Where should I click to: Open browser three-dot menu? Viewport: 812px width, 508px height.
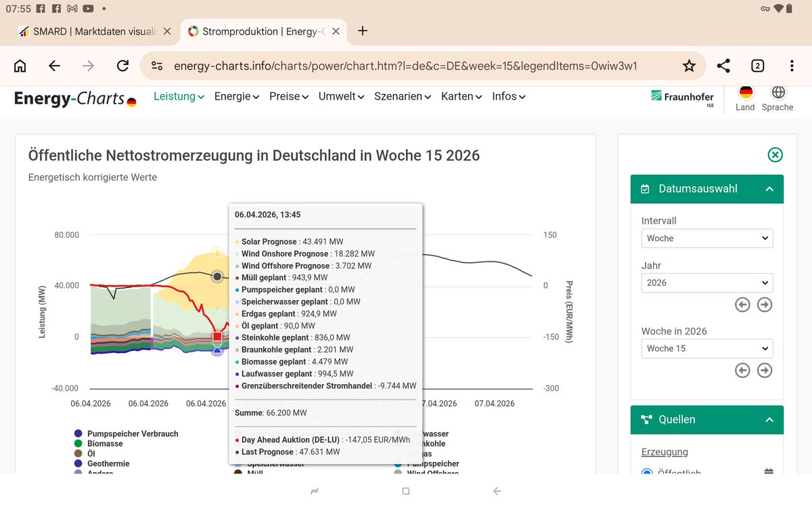792,66
